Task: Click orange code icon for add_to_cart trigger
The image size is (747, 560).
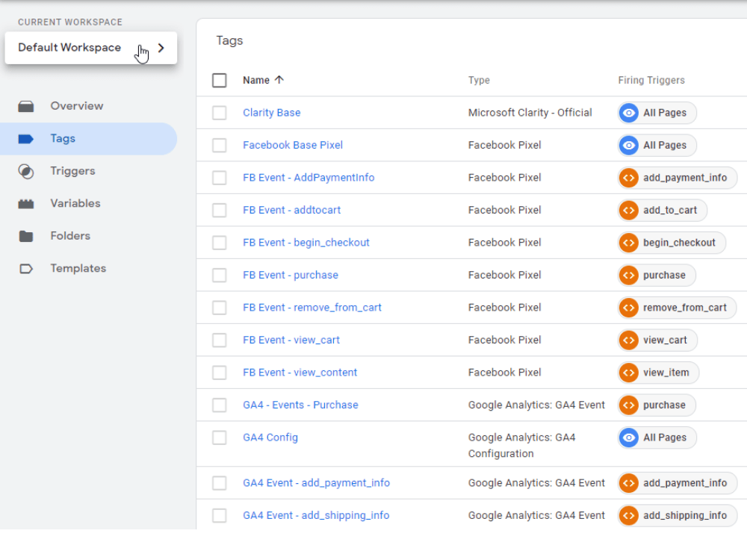Action: [x=628, y=210]
